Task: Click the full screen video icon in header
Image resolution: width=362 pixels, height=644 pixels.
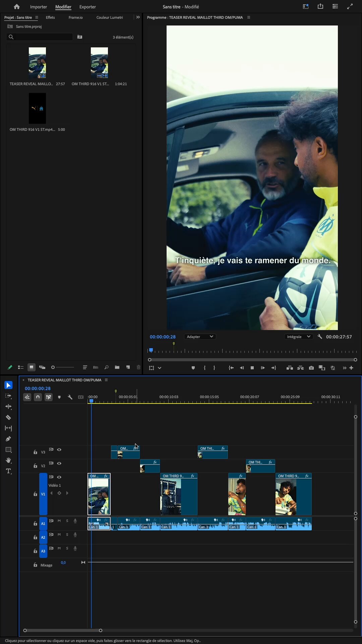Action: [350, 6]
